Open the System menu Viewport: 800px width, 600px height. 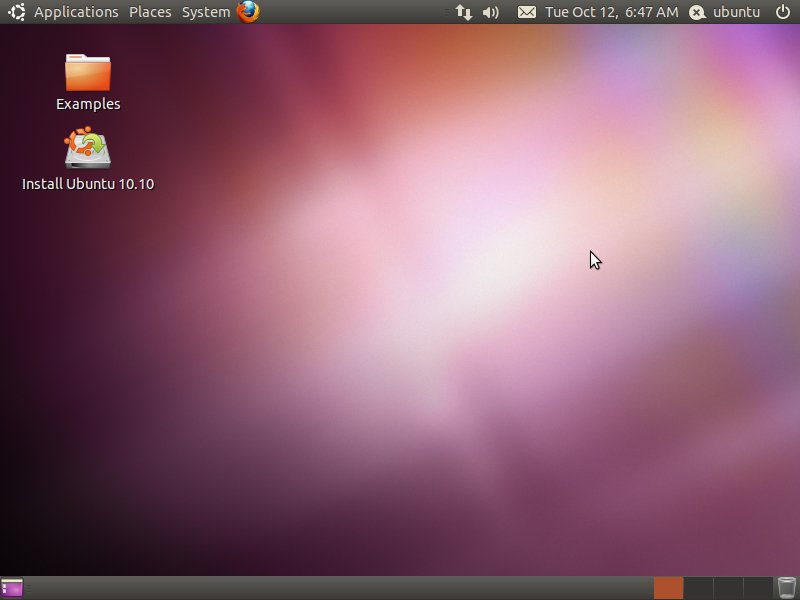pyautogui.click(x=206, y=12)
